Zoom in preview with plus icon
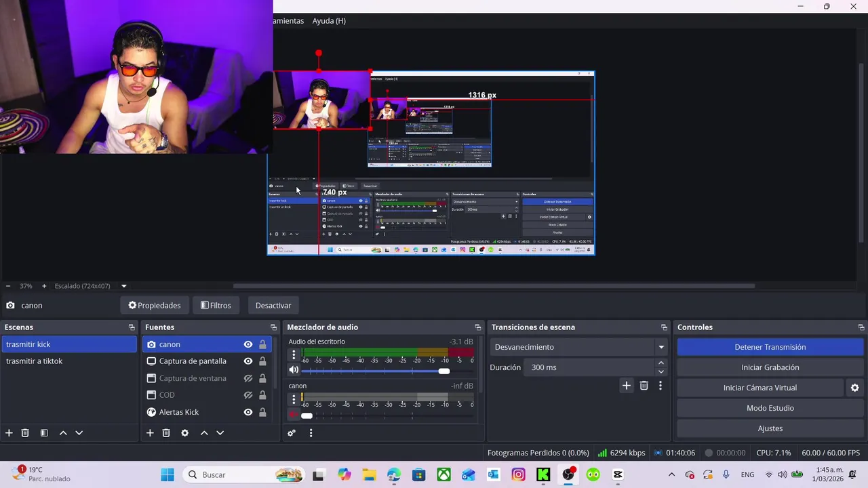The height and width of the screenshot is (488, 868). coord(44,286)
